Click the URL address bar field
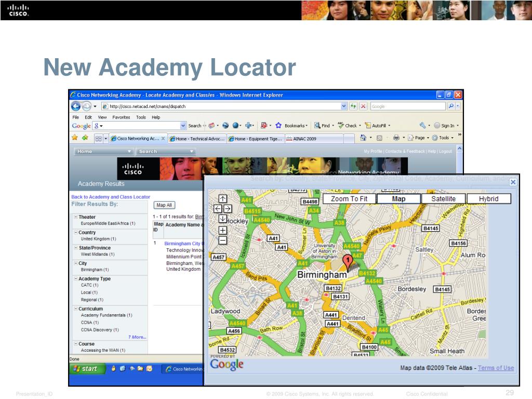 pos(224,106)
